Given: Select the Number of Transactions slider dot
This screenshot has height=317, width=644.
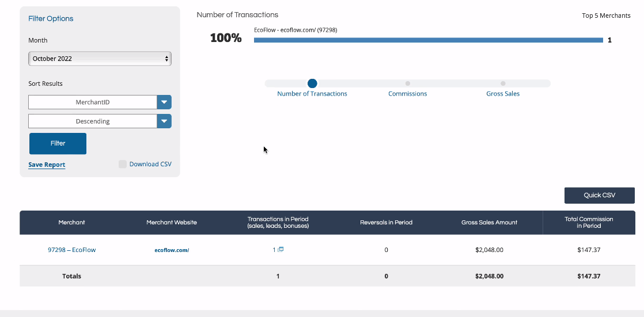Looking at the screenshot, I should pyautogui.click(x=312, y=83).
